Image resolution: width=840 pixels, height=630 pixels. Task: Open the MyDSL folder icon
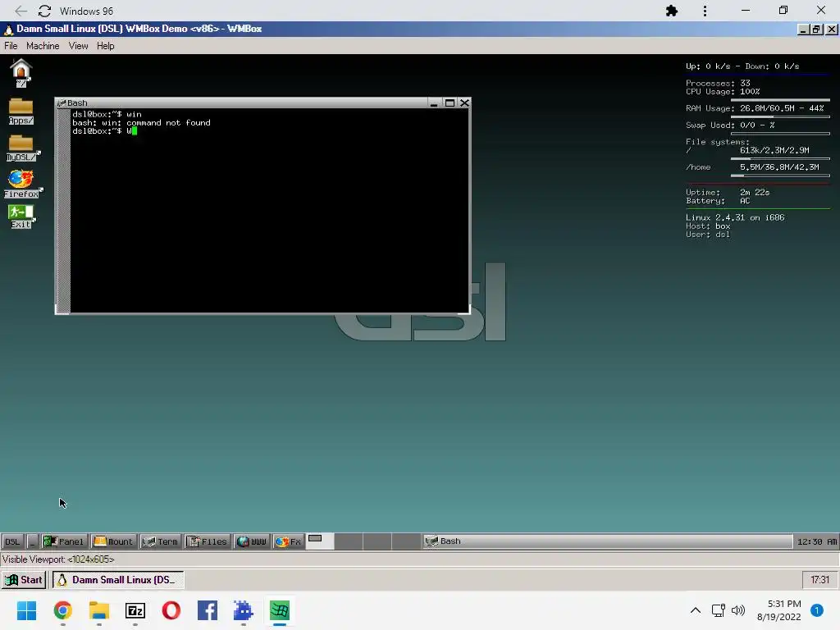click(22, 148)
